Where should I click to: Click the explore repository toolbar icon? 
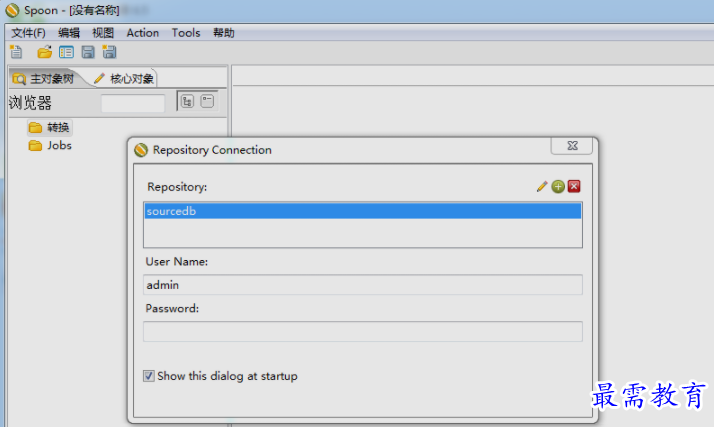tap(66, 52)
